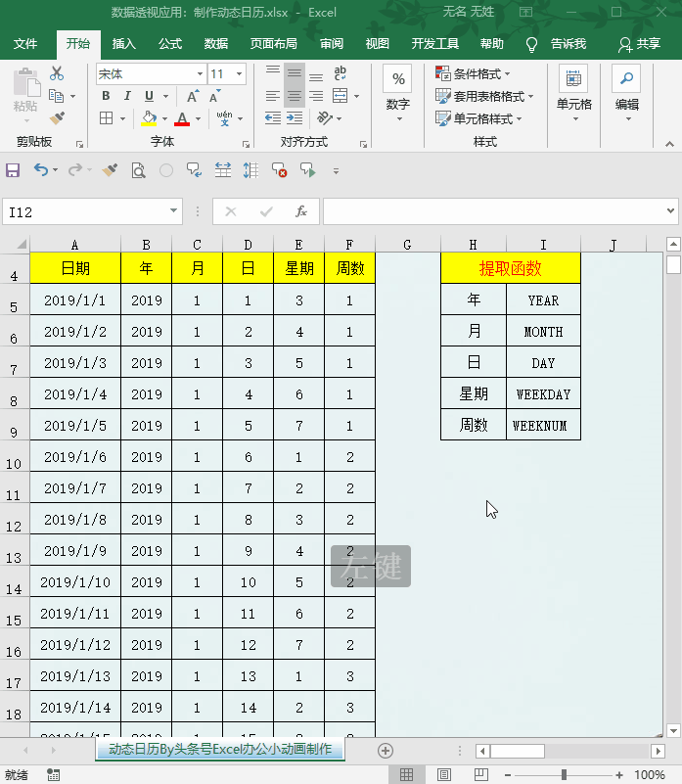Viewport: 682px width, 784px height.
Task: Click the Cells group icon
Action: pos(573,79)
